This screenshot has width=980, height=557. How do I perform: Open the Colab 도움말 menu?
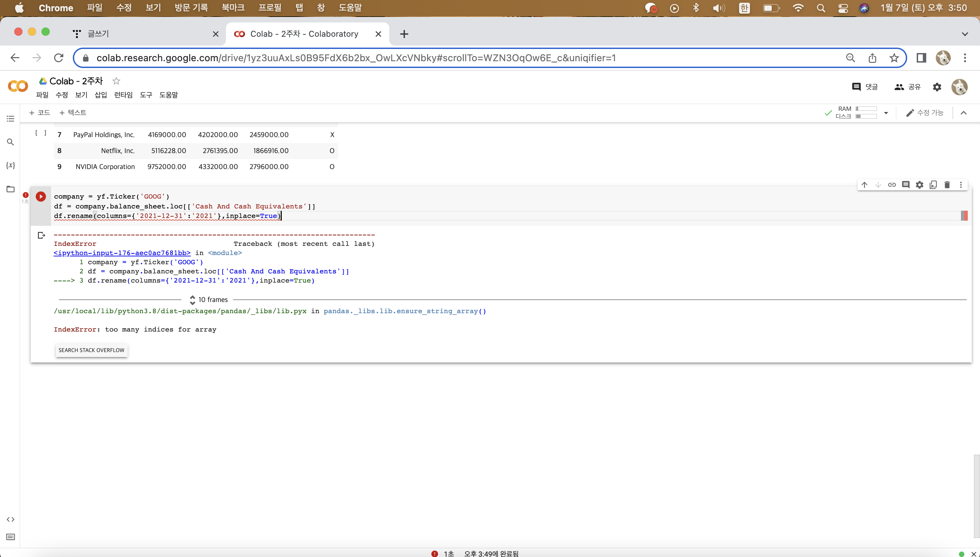168,95
